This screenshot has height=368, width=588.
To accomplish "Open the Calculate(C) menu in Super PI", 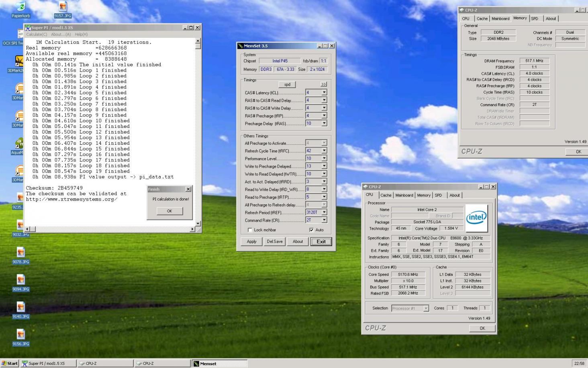I will 37,35.
